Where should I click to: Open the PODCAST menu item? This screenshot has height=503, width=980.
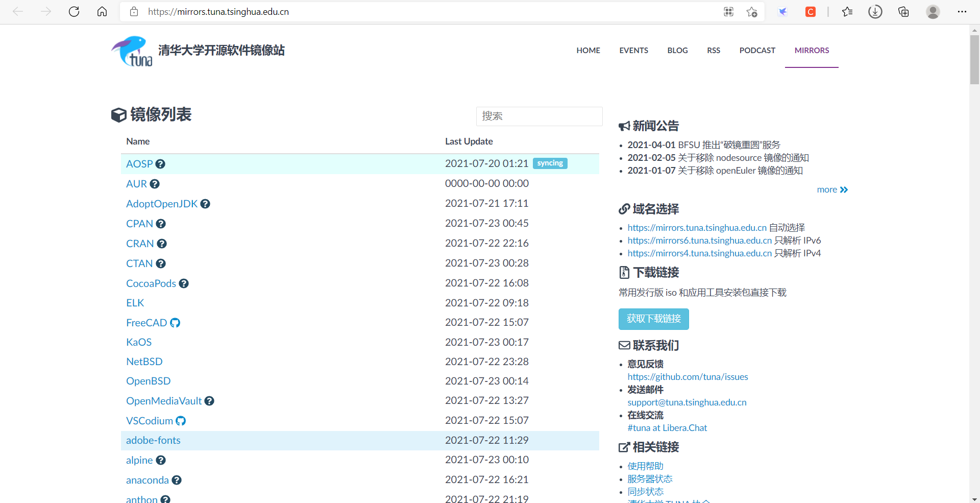(x=757, y=50)
